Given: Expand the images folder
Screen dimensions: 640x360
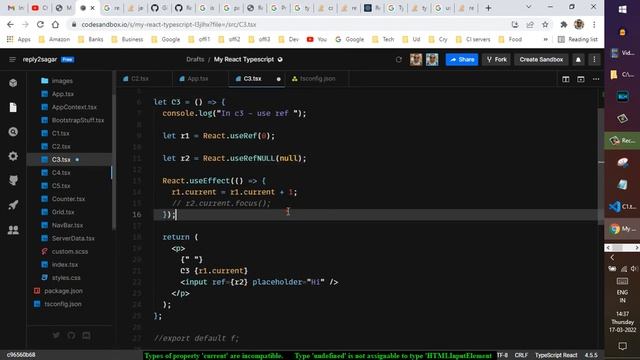Looking at the screenshot, I should (x=62, y=81).
